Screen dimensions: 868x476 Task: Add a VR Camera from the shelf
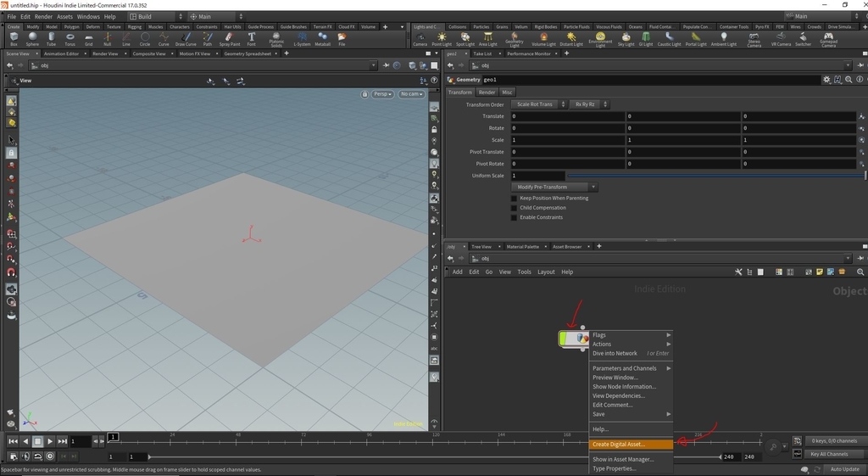pyautogui.click(x=781, y=39)
